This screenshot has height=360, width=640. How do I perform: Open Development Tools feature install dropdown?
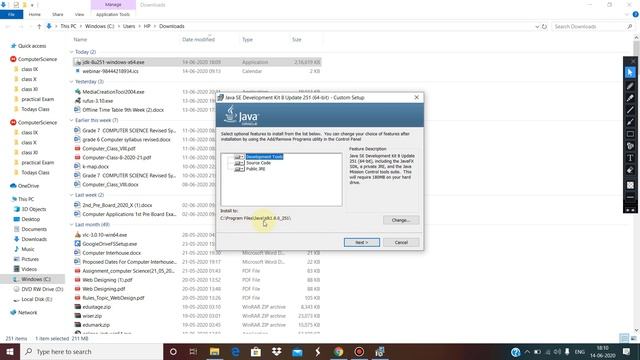(239, 157)
